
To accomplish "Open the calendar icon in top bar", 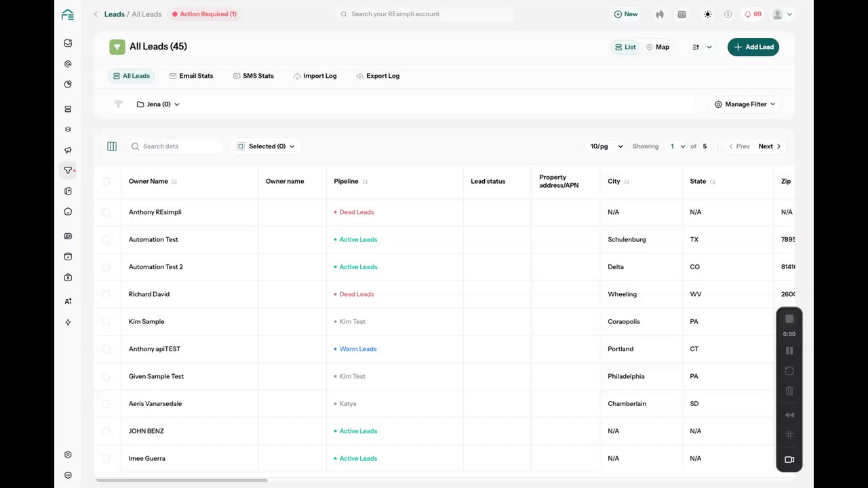I will 682,14.
